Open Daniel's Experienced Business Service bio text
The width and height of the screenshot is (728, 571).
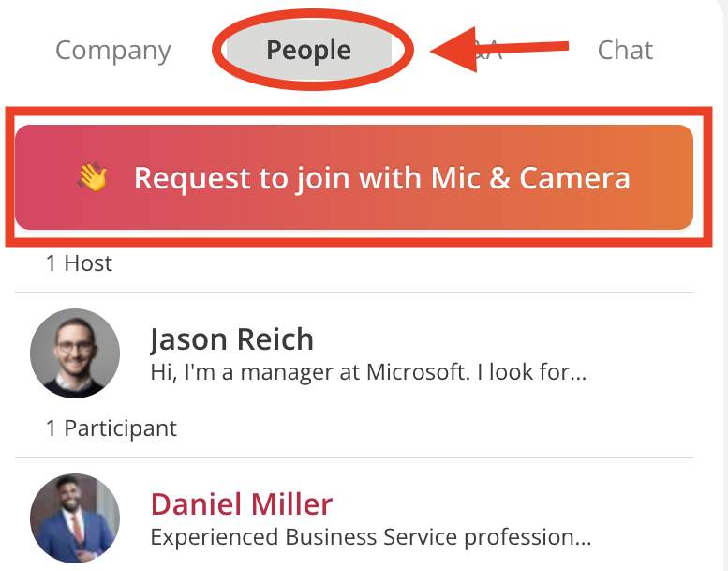click(x=371, y=537)
